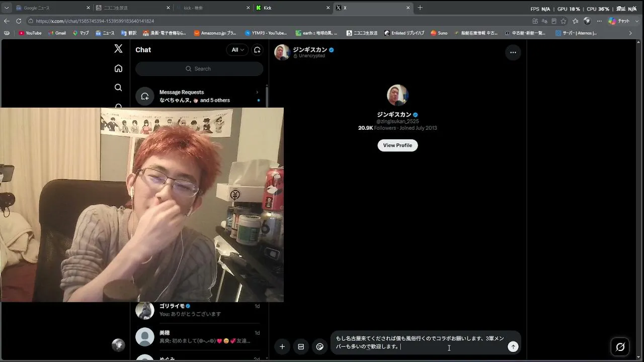Open browser settings and more menu

pos(599,21)
